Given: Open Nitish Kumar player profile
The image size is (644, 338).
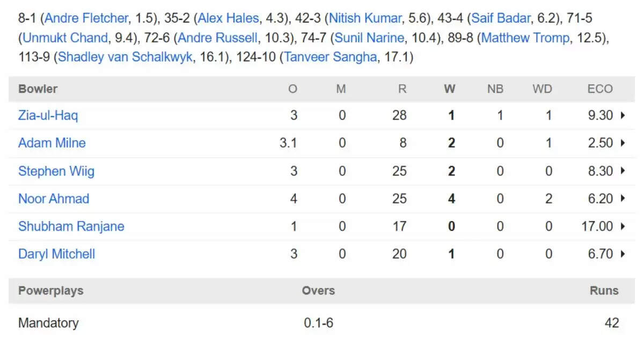Looking at the screenshot, I should click(x=365, y=18).
